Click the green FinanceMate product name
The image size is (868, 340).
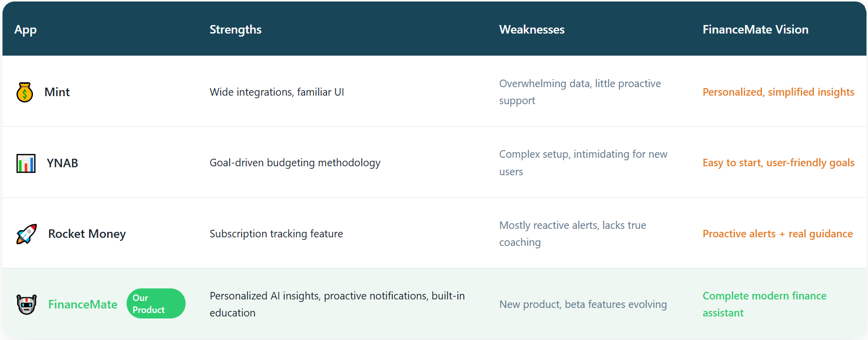click(83, 304)
